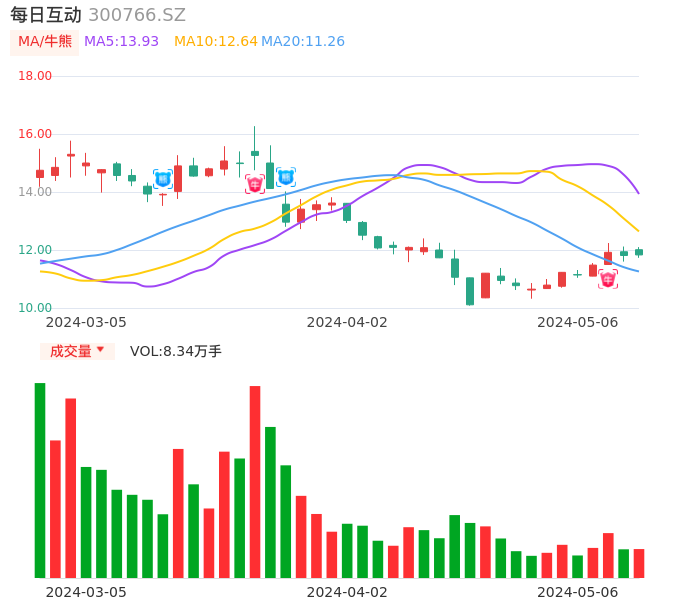Click the 18.00 price axis label
Screen dimensions: 686x606
36,76
